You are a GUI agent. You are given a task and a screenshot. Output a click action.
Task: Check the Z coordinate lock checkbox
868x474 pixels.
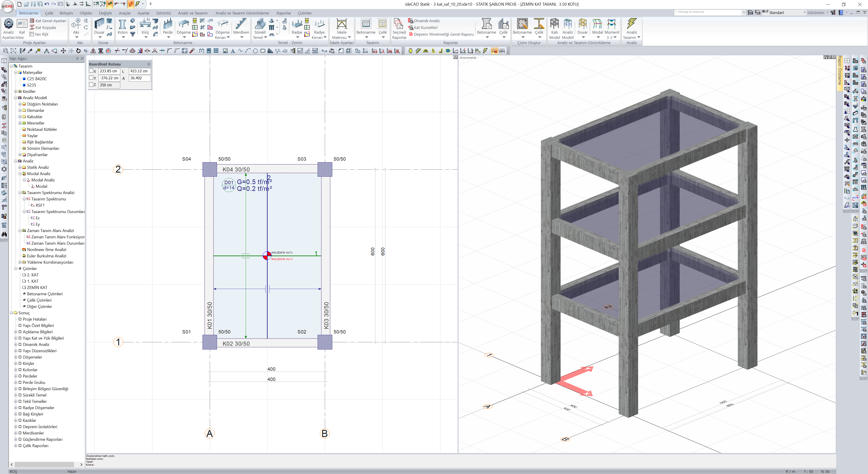click(x=91, y=85)
